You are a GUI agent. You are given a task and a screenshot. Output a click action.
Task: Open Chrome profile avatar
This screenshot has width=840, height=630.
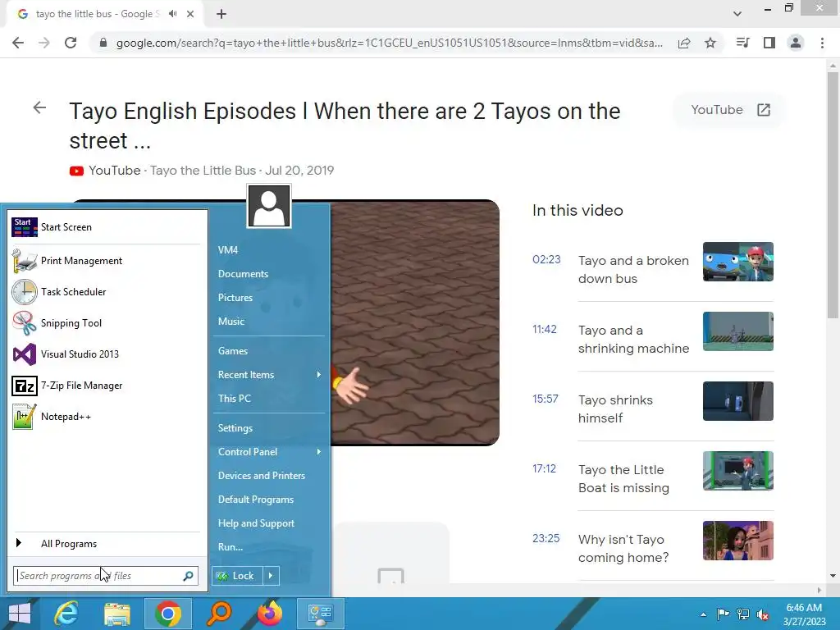point(796,43)
